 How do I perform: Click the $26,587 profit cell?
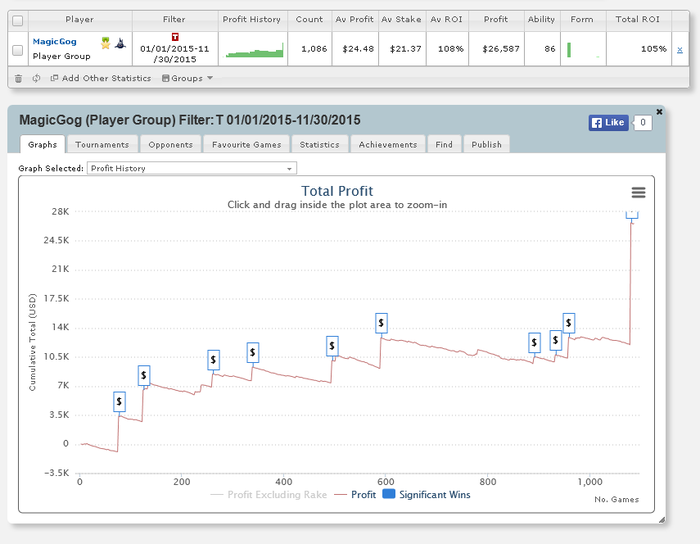[496, 49]
